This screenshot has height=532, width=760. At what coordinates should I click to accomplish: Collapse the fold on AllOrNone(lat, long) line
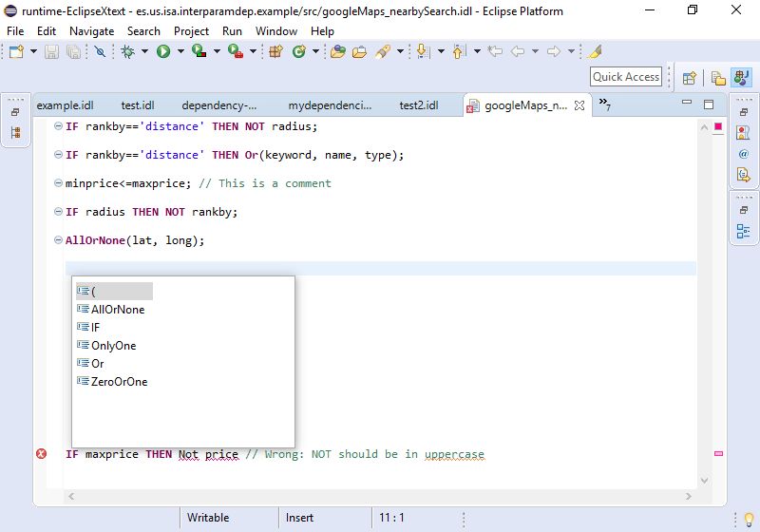(x=58, y=239)
